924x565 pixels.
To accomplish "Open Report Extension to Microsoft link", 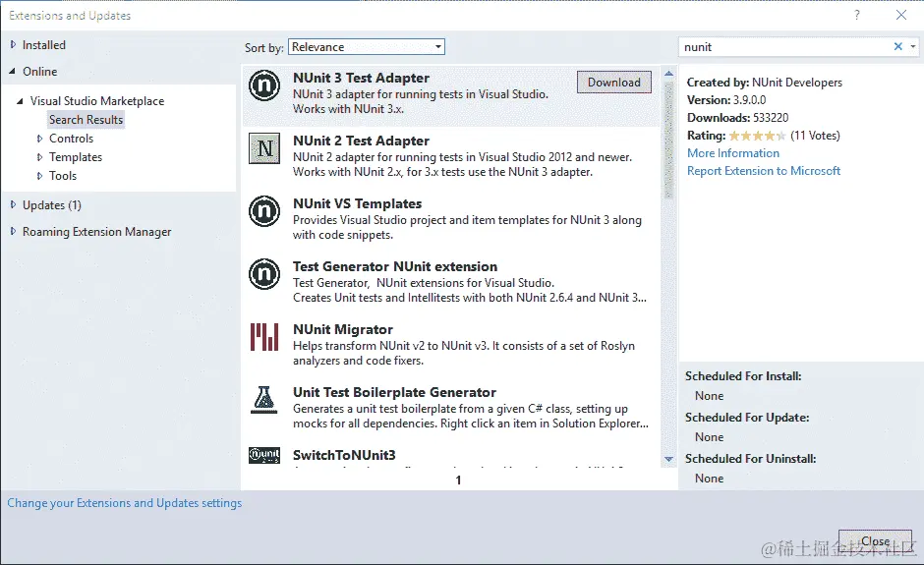I will click(764, 171).
